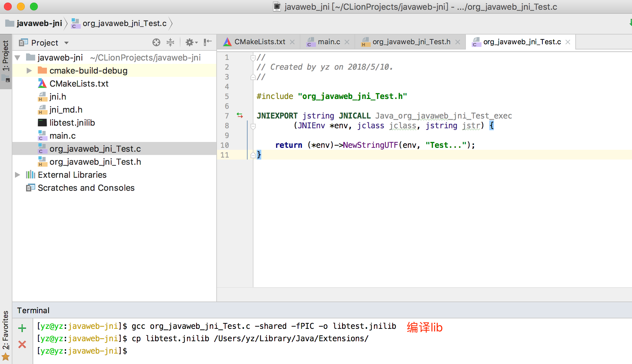The image size is (632, 364).
Task: Click fold end marker at line 11
Action: pyautogui.click(x=253, y=155)
